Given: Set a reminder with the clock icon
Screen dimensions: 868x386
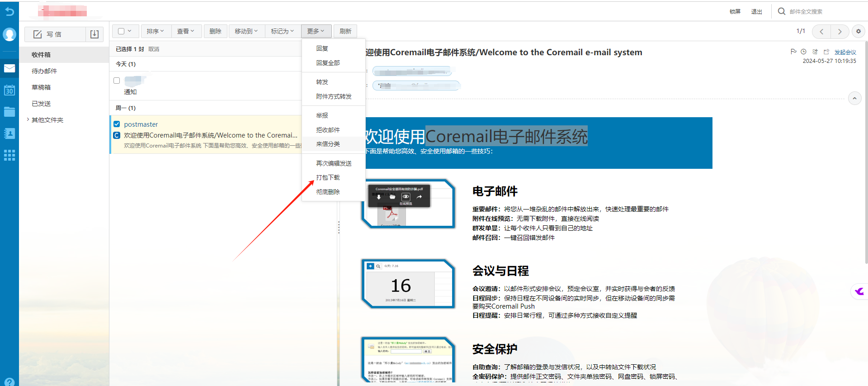Looking at the screenshot, I should pos(803,52).
